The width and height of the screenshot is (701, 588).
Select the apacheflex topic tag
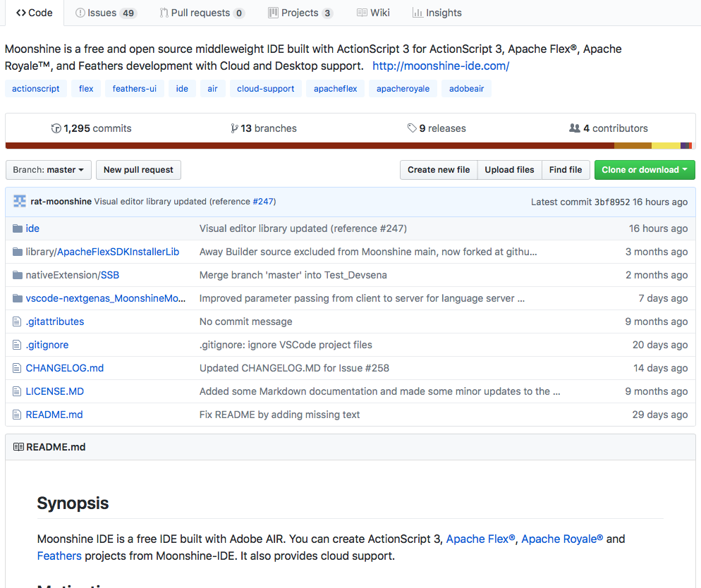pyautogui.click(x=335, y=88)
